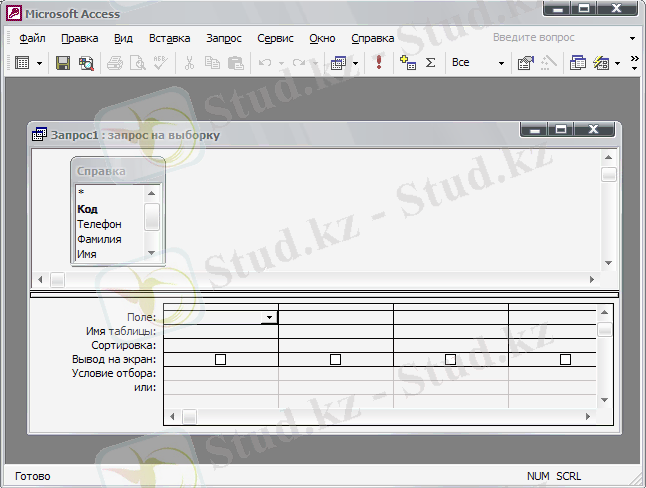
Task: Click the grid's horizontal scrollbar thumb
Action: 189,415
